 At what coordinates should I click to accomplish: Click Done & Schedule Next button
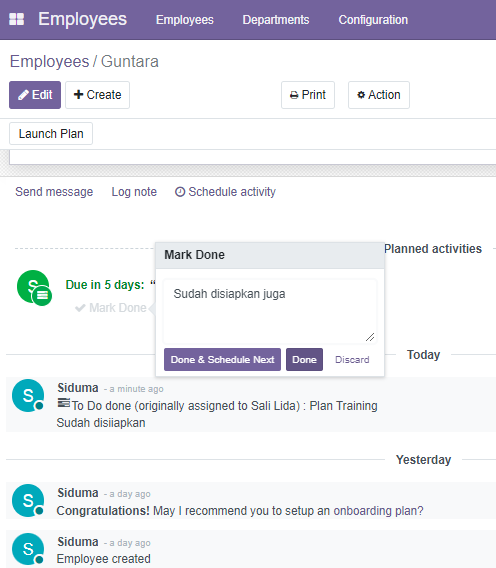tap(222, 359)
